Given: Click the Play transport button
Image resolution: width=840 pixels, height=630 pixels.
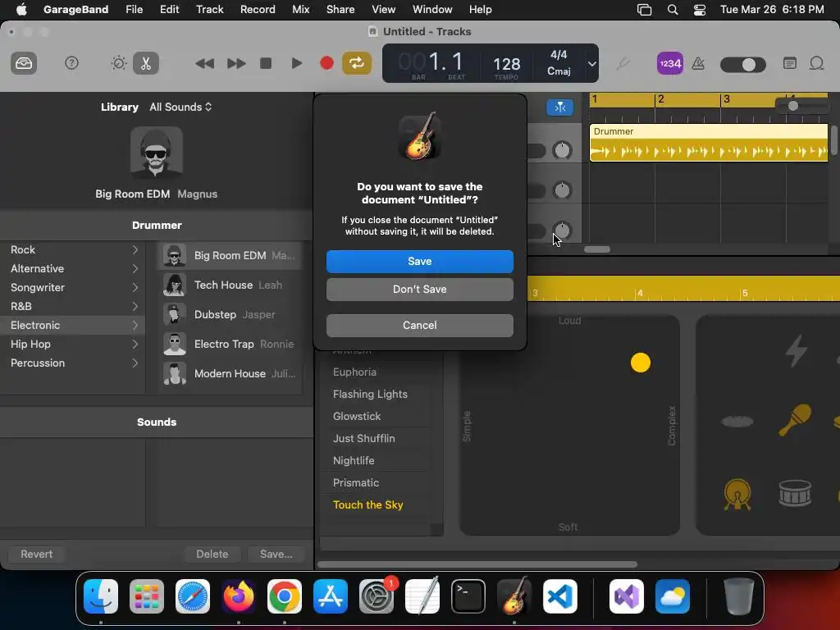Looking at the screenshot, I should [296, 63].
